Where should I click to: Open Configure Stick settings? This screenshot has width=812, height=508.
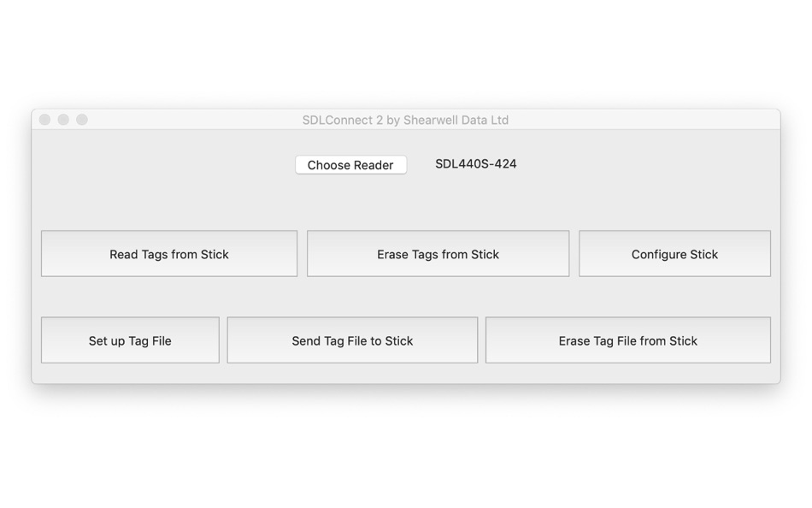[x=674, y=253]
